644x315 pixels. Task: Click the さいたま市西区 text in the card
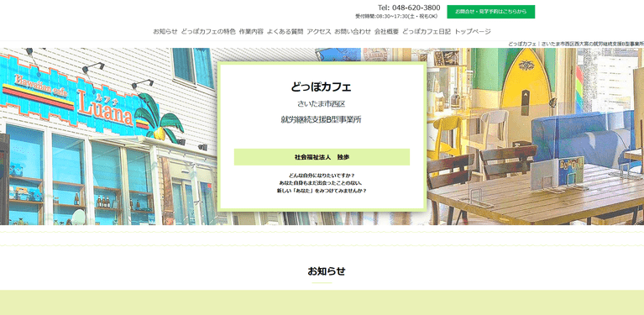pyautogui.click(x=322, y=104)
